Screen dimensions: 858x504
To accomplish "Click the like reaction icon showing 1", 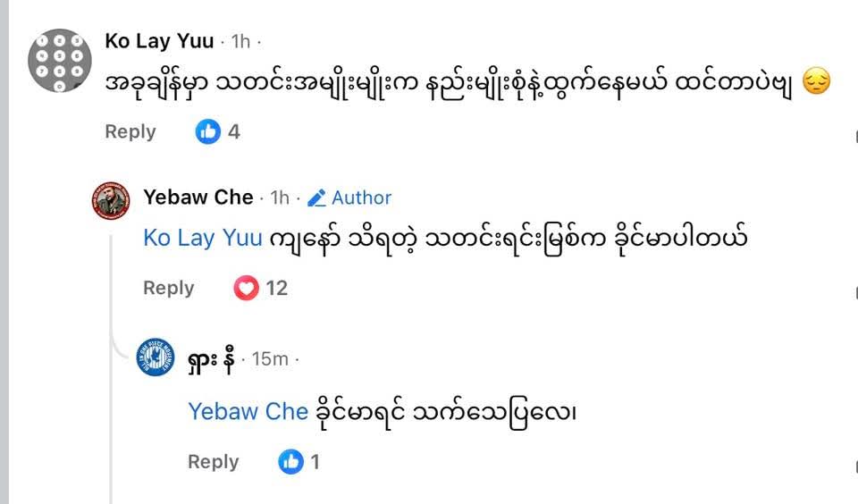I will [x=290, y=461].
